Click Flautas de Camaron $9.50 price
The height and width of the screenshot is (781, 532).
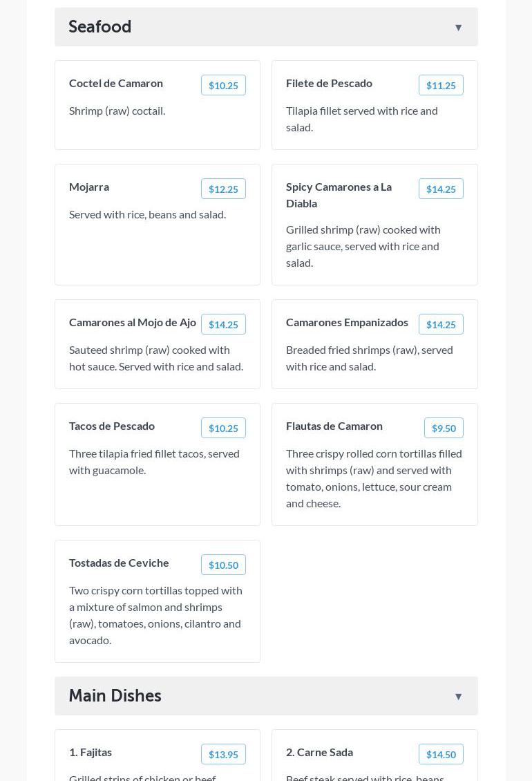pos(444,429)
